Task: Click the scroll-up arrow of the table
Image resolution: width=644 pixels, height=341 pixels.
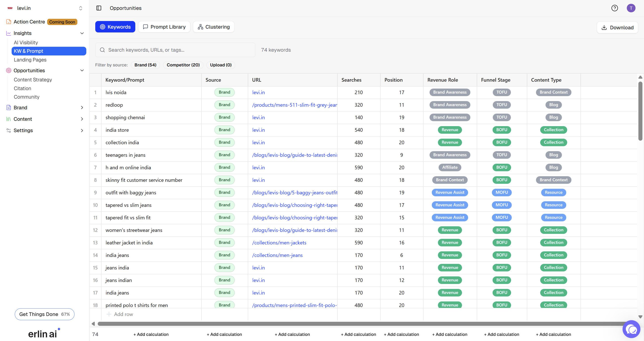Action: (640, 77)
